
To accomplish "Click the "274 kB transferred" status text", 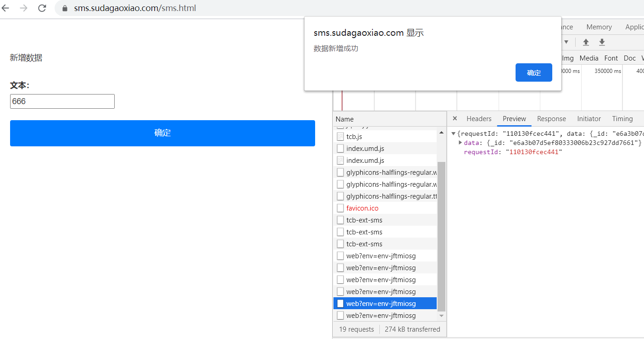I will (412, 329).
